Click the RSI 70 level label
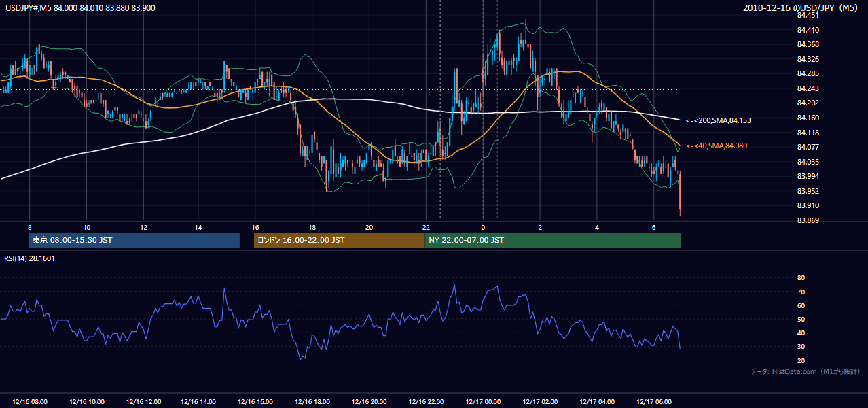Image resolution: width=868 pixels, height=408 pixels. (801, 292)
